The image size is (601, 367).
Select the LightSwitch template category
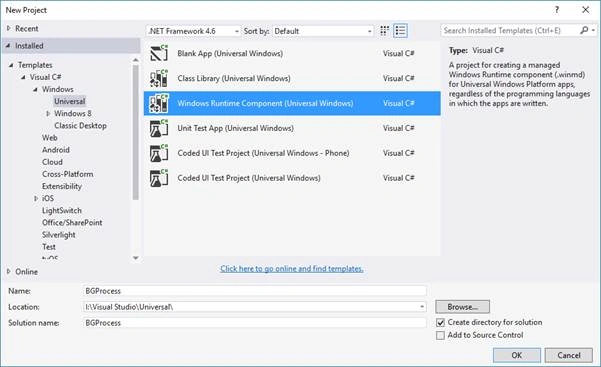click(x=62, y=211)
